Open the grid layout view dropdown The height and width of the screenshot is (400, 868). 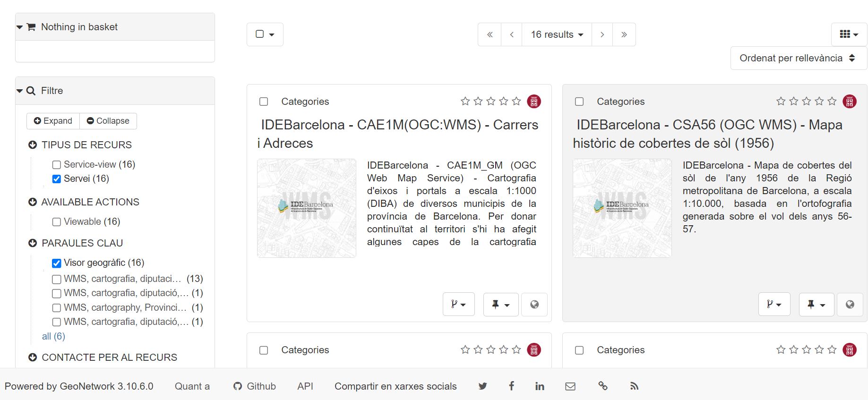pos(849,34)
